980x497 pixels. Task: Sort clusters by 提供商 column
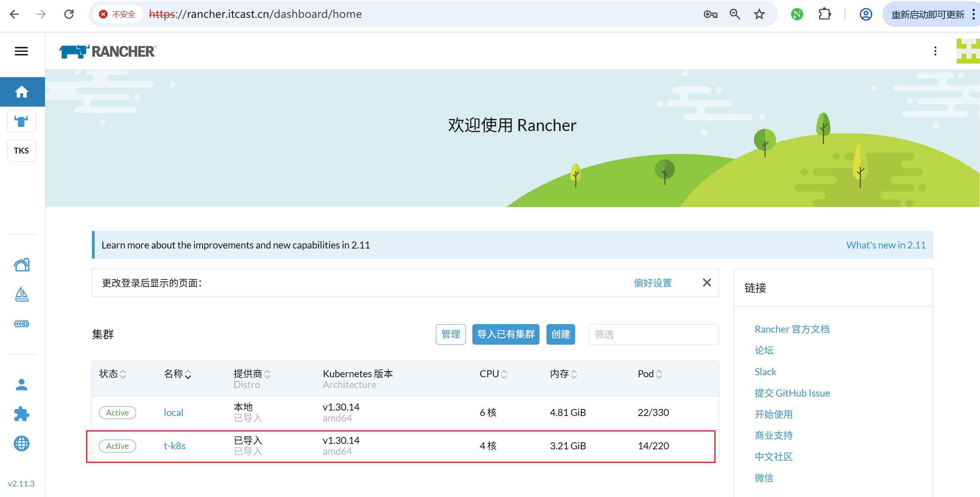pos(252,374)
